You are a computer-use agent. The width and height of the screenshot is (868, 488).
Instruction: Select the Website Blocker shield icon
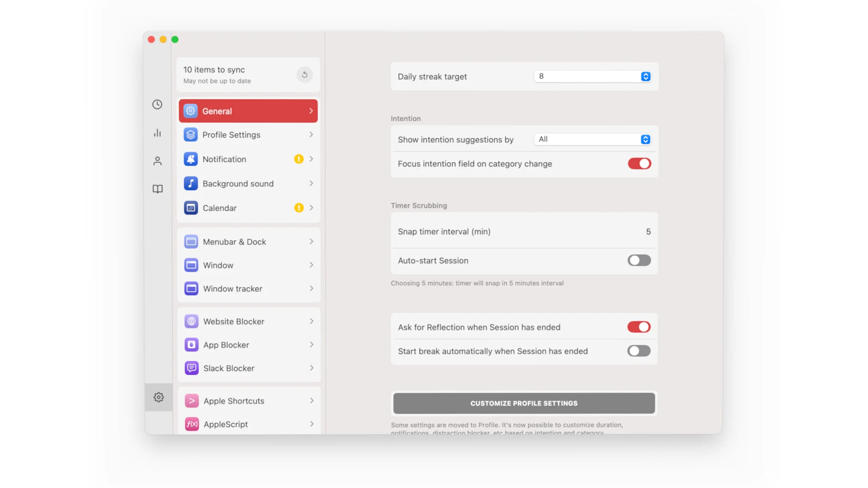191,321
